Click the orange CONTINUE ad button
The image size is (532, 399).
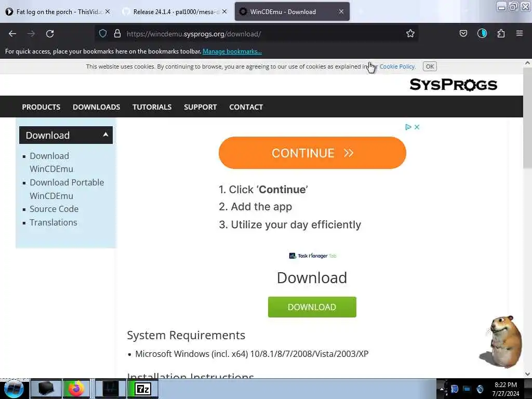pyautogui.click(x=312, y=153)
